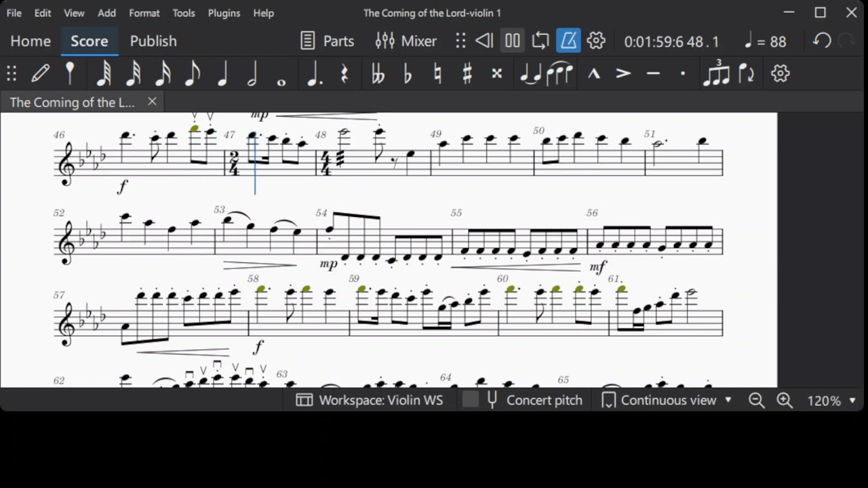Screen dimensions: 868x488
Task: Apply sharp accidental
Action: click(x=467, y=73)
